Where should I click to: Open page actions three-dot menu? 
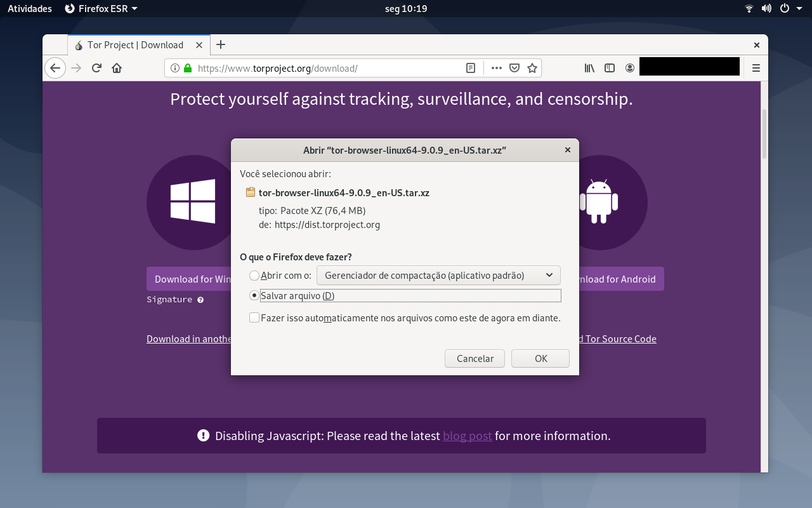pyautogui.click(x=497, y=68)
